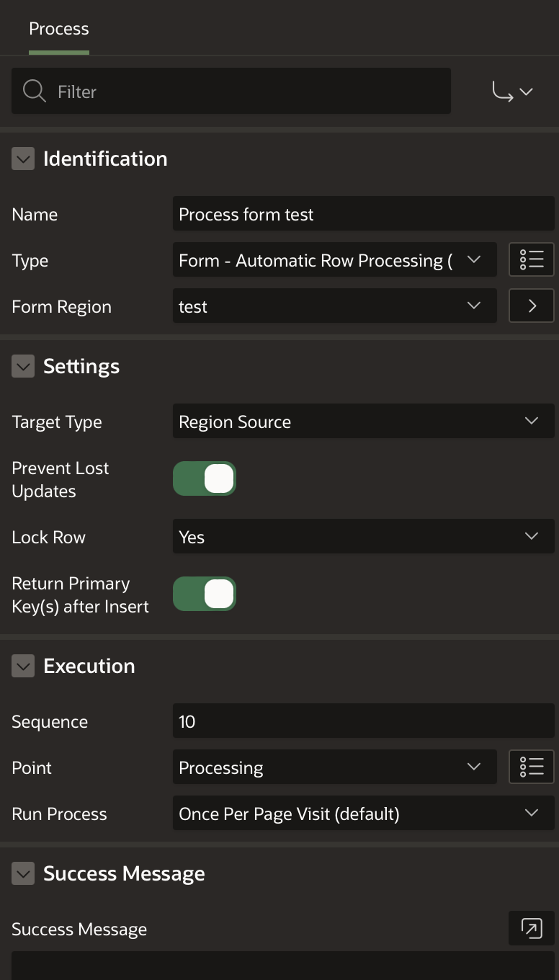Open the Point dropdown showing Processing
The width and height of the screenshot is (559, 980).
point(335,767)
